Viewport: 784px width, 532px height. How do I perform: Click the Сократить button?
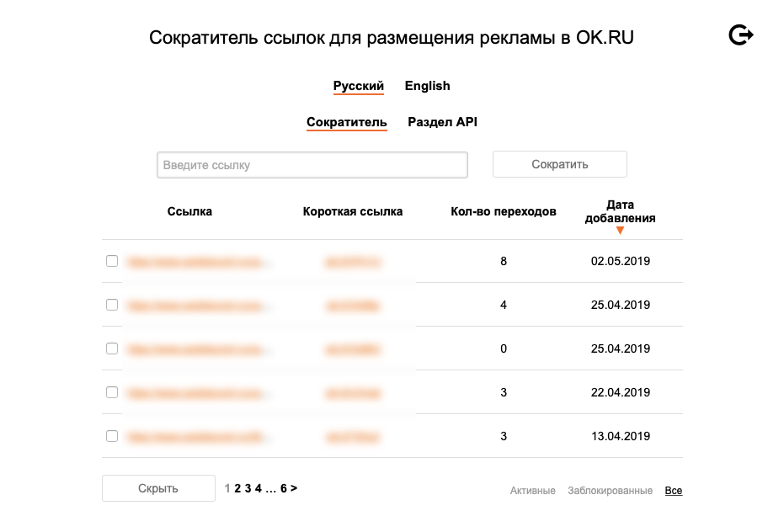559,164
